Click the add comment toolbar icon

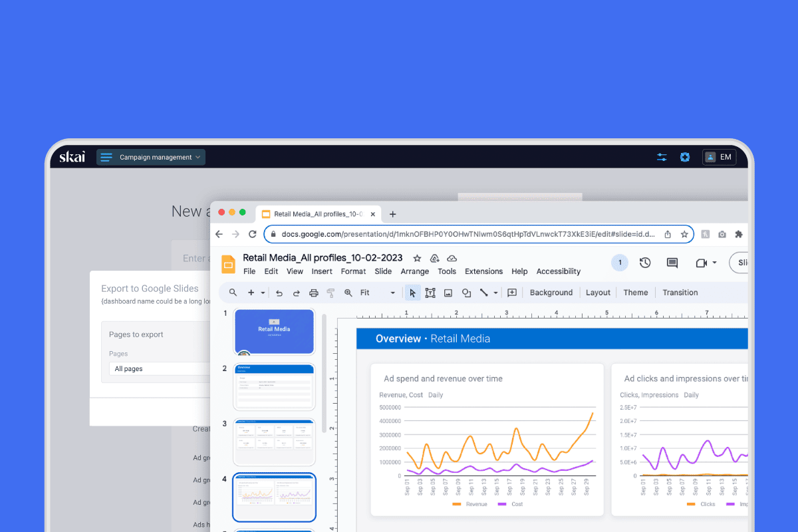click(512, 293)
